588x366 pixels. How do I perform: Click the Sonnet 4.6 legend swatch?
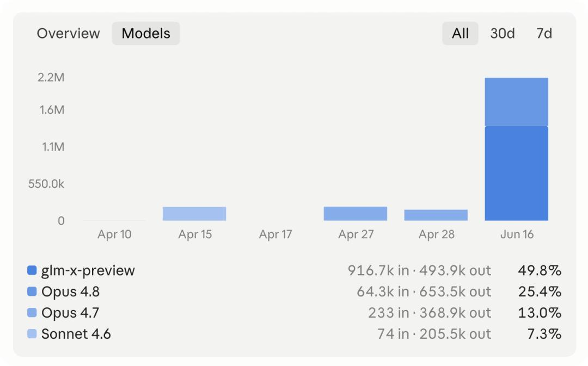point(32,334)
